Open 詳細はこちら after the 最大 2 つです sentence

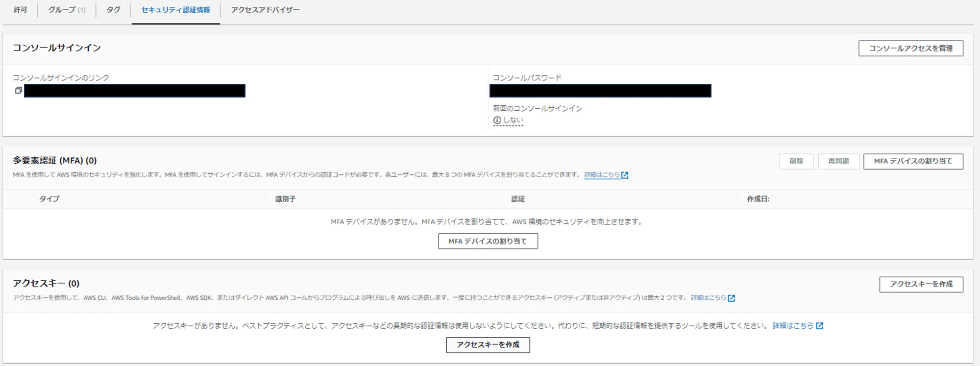pyautogui.click(x=713, y=298)
